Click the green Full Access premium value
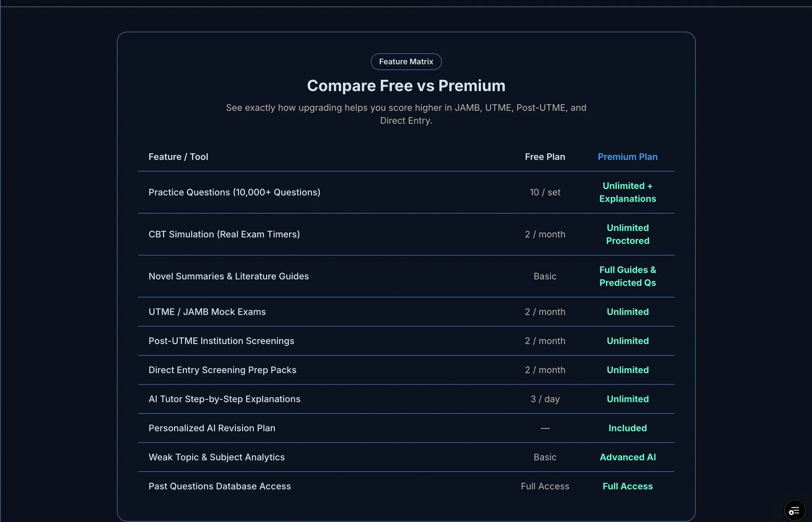Image resolution: width=812 pixels, height=522 pixels. tap(627, 486)
